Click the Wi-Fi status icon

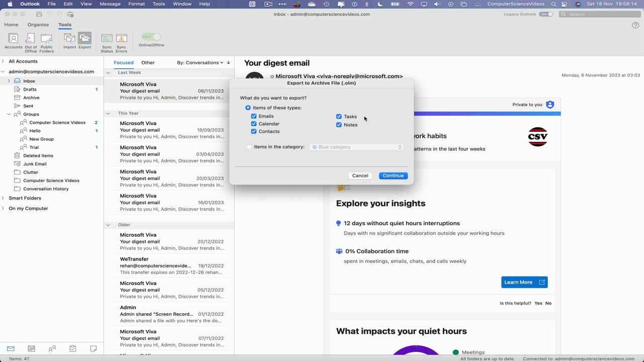411,4
